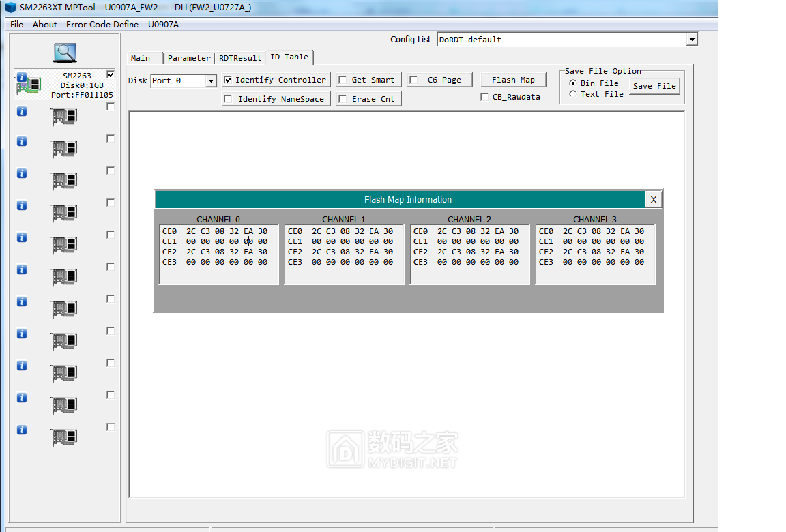The height and width of the screenshot is (532, 786).
Task: Check the second port slot checkbox
Action: coord(111,106)
